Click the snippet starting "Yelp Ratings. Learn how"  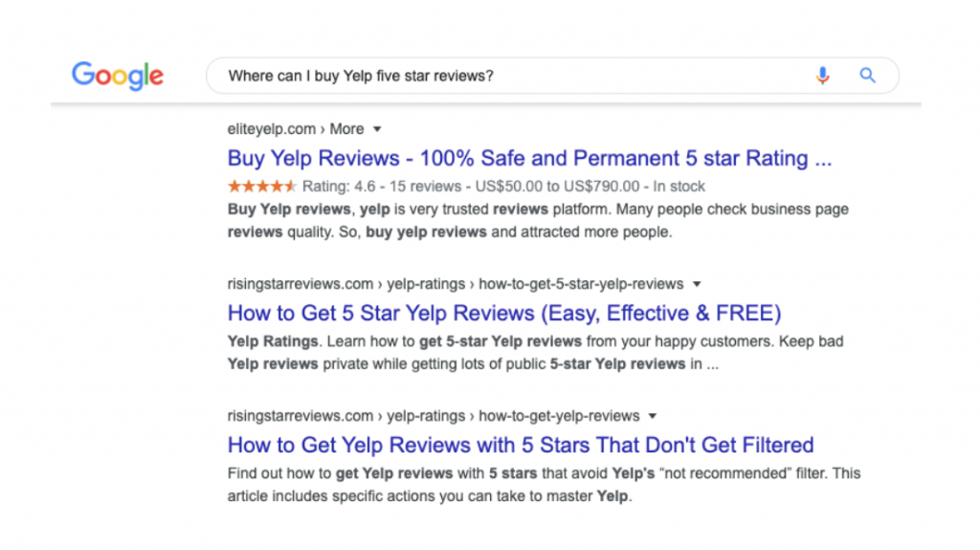[x=536, y=353]
